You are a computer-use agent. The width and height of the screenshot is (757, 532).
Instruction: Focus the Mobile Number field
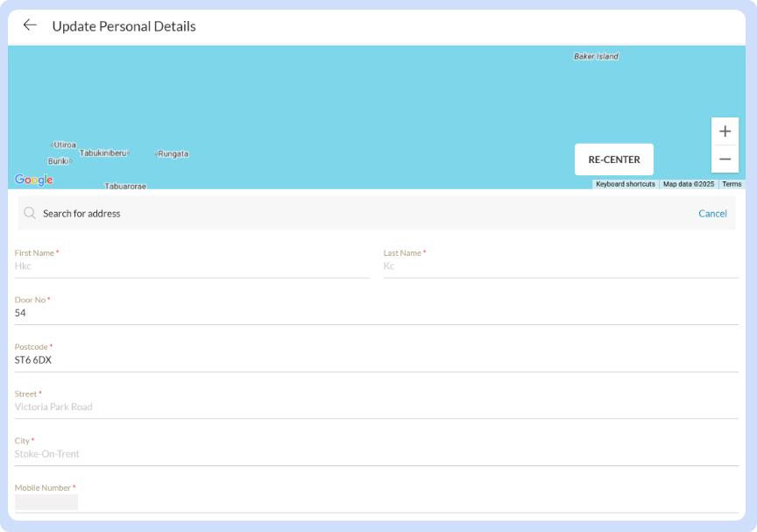pos(377,501)
